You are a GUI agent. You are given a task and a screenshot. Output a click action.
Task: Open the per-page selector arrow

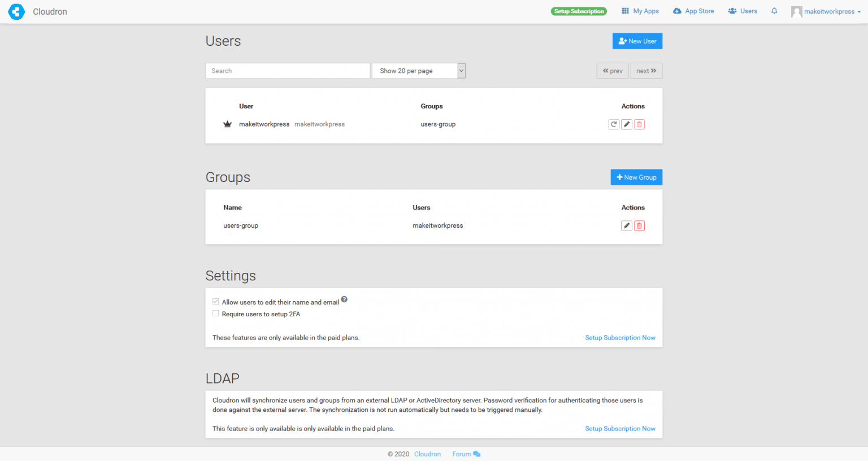(461, 70)
